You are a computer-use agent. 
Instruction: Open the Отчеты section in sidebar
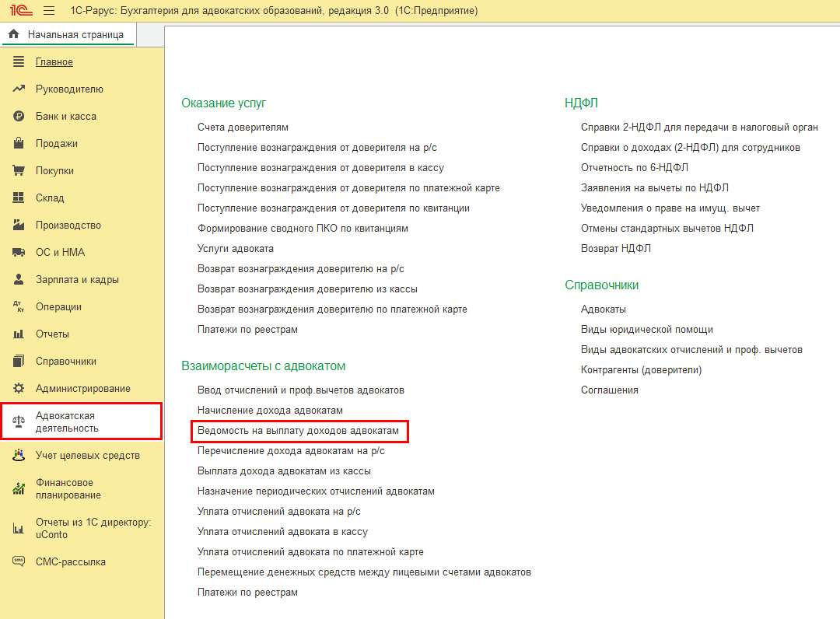coord(52,334)
